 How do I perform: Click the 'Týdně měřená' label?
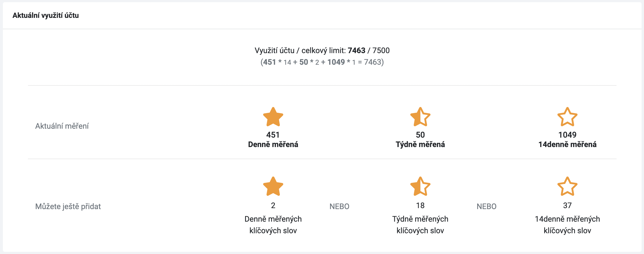[420, 145]
